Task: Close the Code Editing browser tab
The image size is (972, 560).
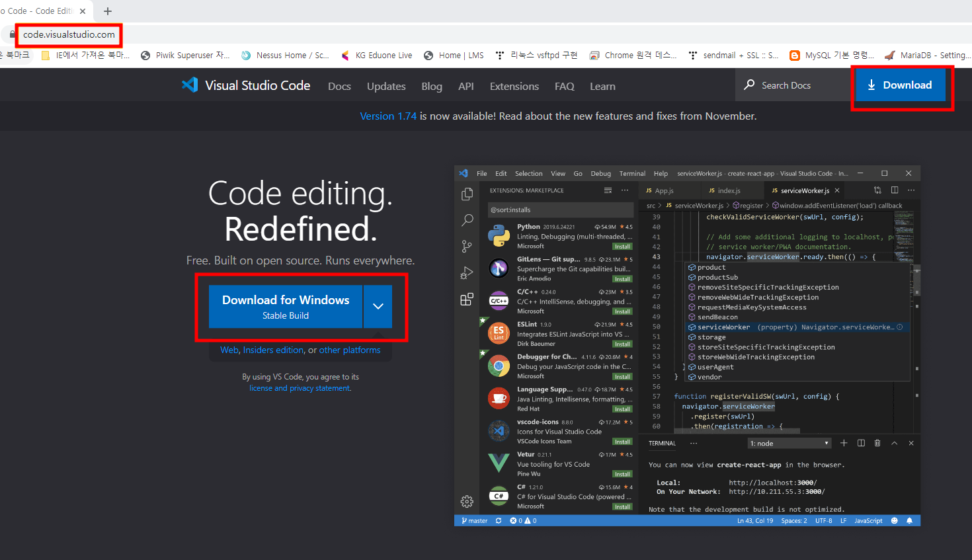Action: click(x=83, y=11)
